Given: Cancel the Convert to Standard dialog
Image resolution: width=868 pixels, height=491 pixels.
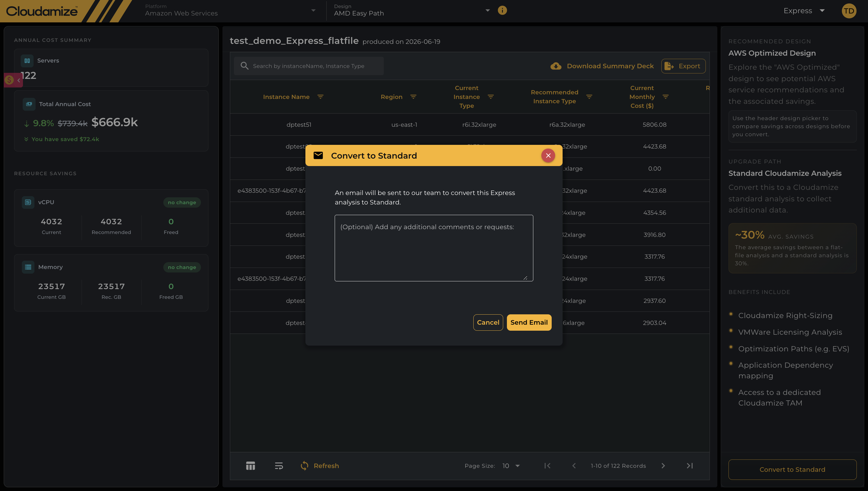Looking at the screenshot, I should tap(488, 322).
